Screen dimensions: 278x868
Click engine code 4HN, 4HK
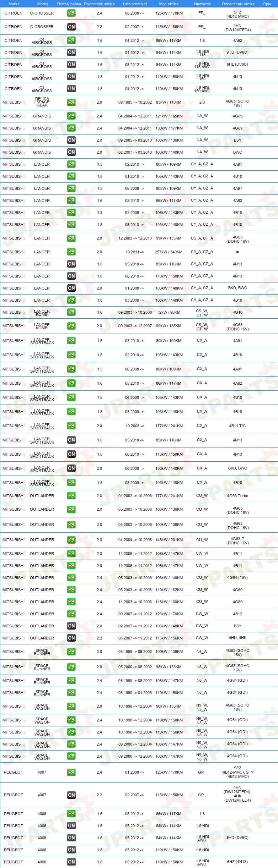[237, 638]
